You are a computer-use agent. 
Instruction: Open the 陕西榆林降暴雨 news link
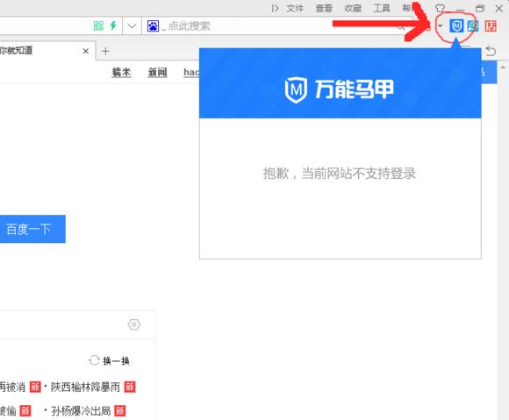(x=85, y=387)
